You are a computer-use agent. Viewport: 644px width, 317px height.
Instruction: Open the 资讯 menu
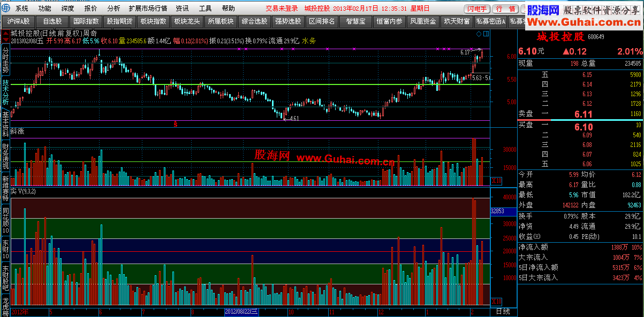(182, 9)
